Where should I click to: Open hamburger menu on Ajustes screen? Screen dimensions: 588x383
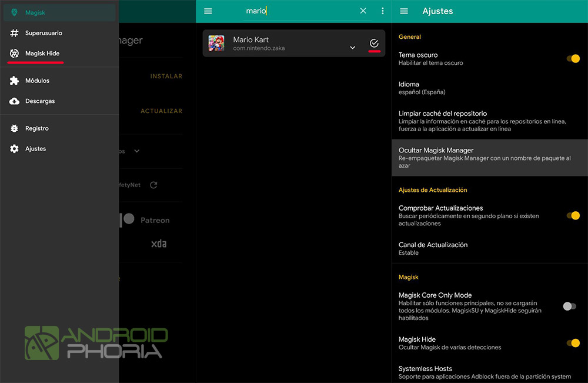point(404,11)
